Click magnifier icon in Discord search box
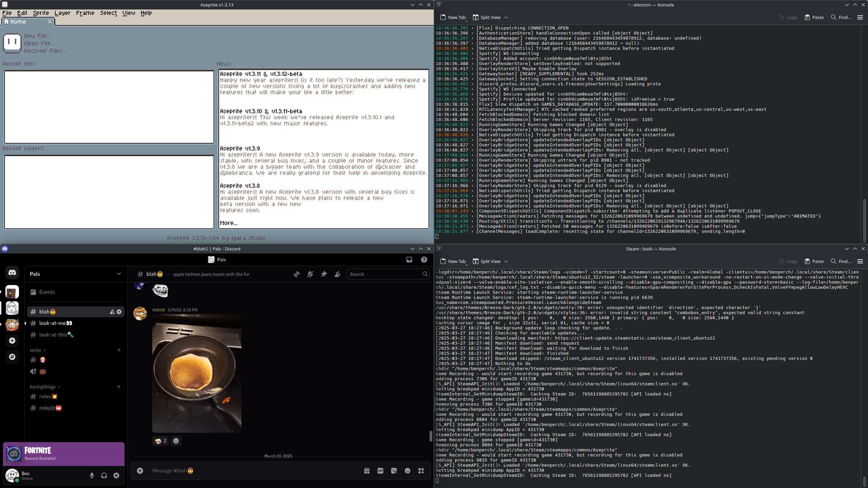 pyautogui.click(x=425, y=274)
